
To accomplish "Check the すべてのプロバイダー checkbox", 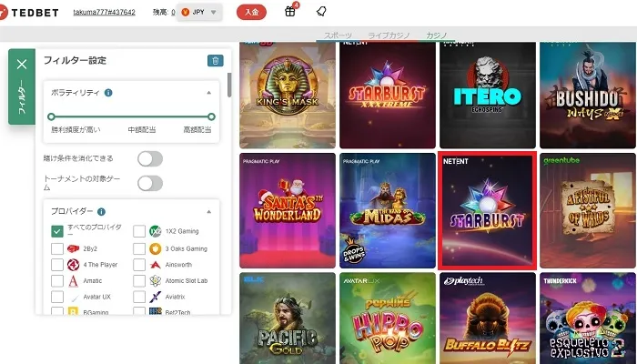I will click(57, 231).
